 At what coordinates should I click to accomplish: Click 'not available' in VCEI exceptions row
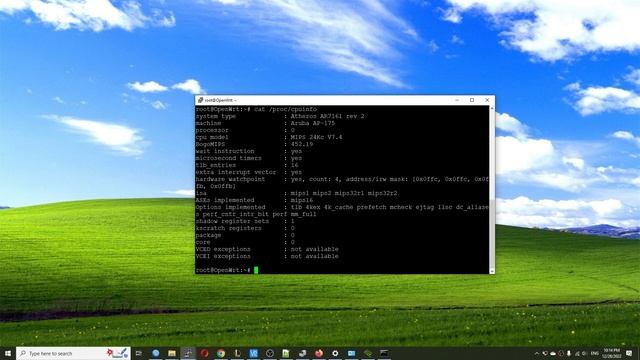click(x=314, y=256)
